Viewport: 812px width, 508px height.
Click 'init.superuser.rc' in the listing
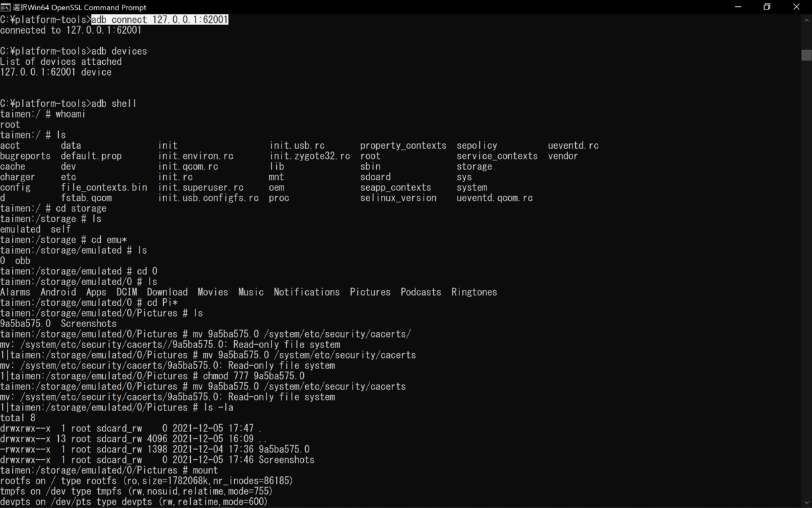coord(201,188)
